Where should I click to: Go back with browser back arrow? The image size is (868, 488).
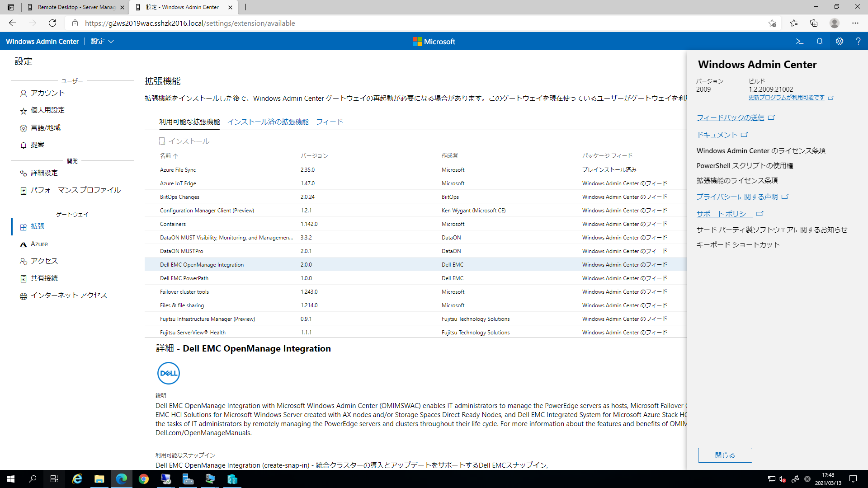[13, 23]
